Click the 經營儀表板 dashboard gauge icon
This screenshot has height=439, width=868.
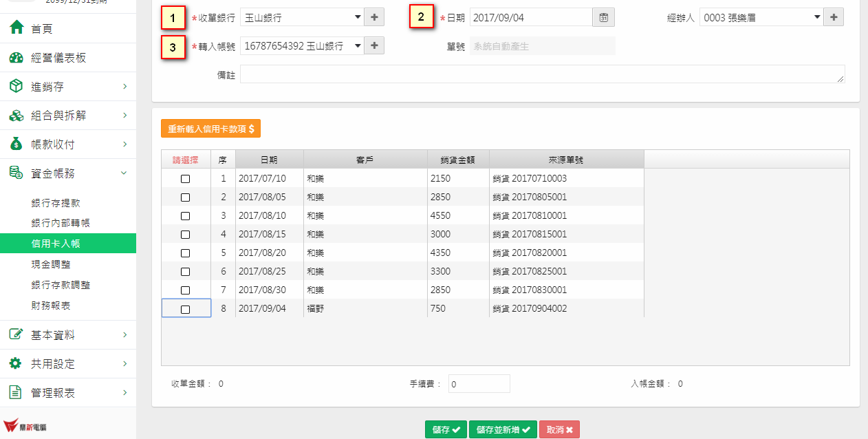point(17,58)
